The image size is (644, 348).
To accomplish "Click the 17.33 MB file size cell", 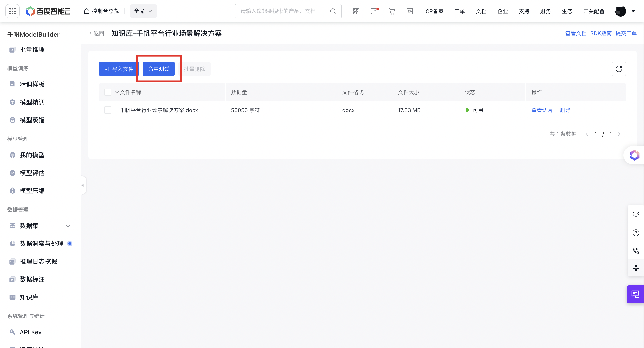I will pyautogui.click(x=409, y=110).
